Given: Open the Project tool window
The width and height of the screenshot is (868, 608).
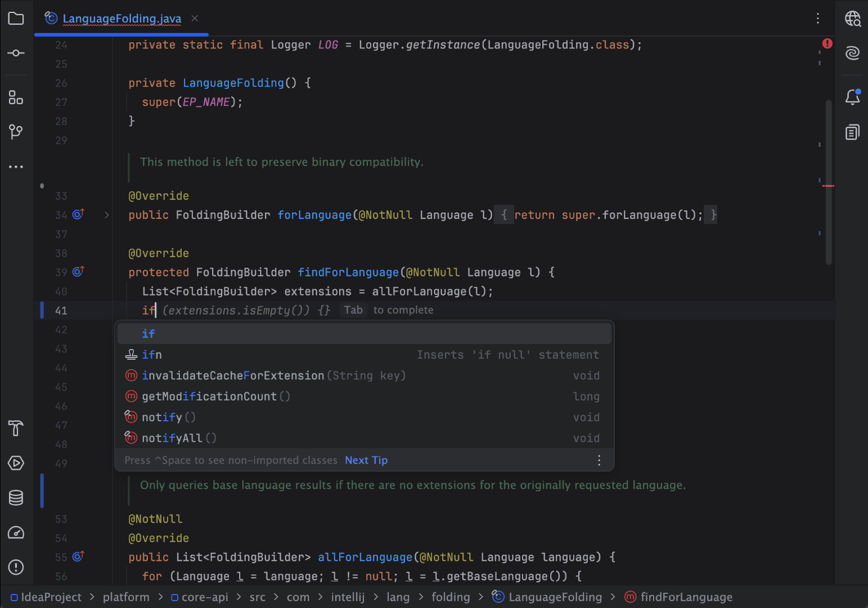Looking at the screenshot, I should [x=16, y=19].
